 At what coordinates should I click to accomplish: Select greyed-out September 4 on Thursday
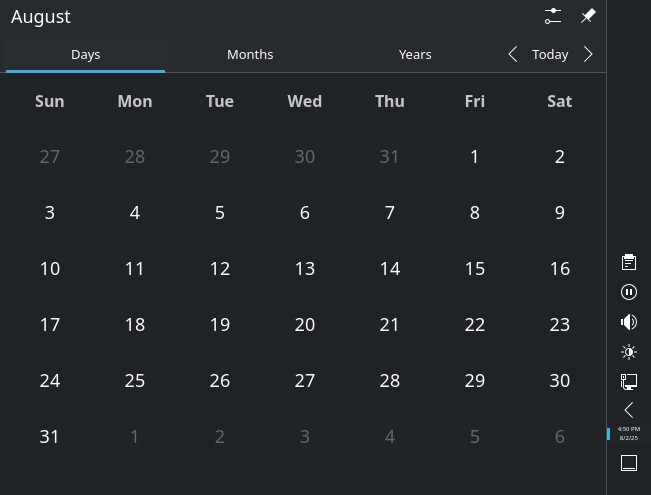(389, 437)
